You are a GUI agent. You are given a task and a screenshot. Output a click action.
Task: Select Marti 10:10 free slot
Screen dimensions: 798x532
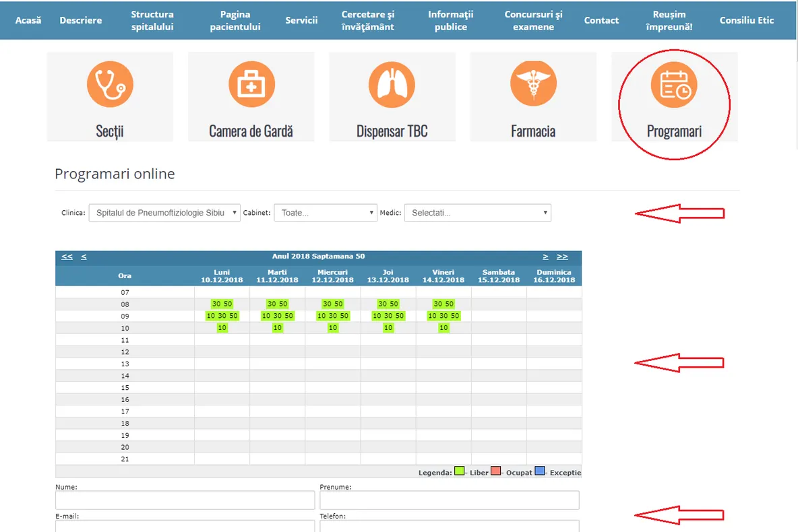[278, 327]
